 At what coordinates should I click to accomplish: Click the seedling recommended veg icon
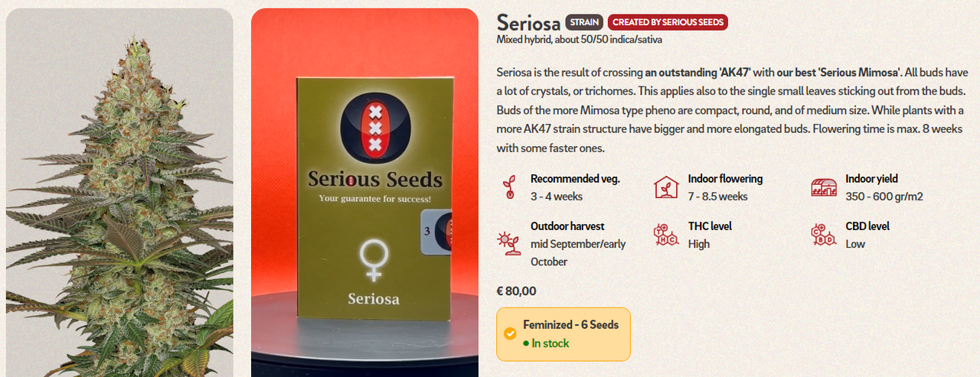click(508, 187)
